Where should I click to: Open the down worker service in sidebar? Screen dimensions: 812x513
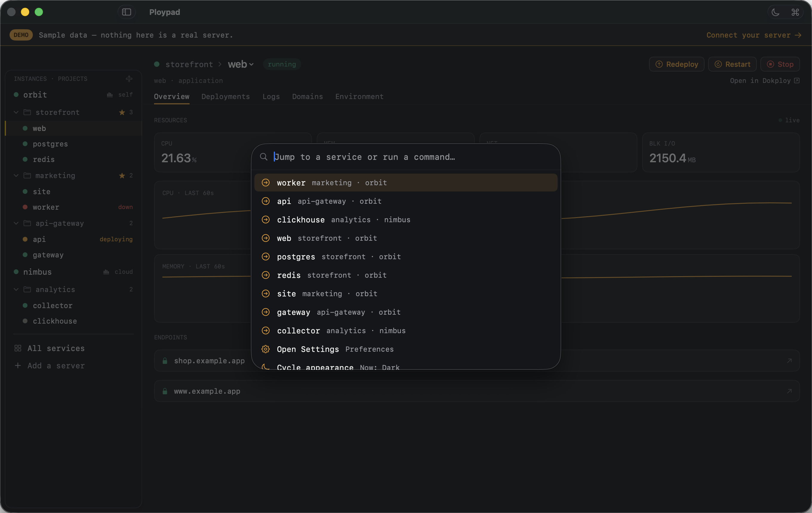pos(73,207)
